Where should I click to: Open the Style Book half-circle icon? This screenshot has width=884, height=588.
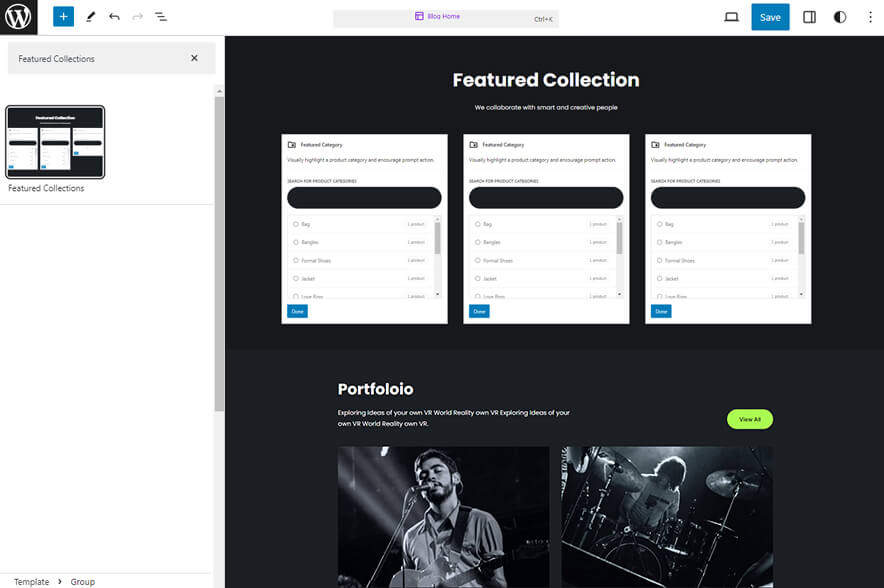tap(839, 16)
